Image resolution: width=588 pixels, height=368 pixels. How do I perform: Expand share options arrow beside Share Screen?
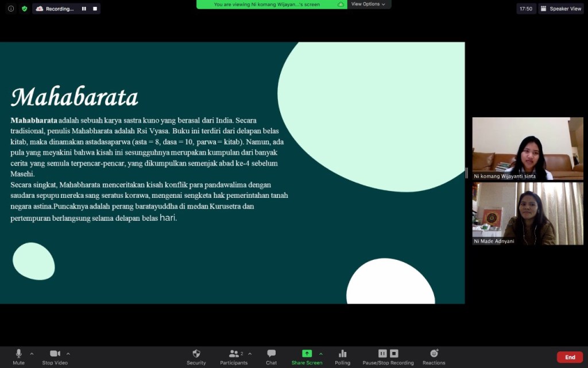pos(321,354)
